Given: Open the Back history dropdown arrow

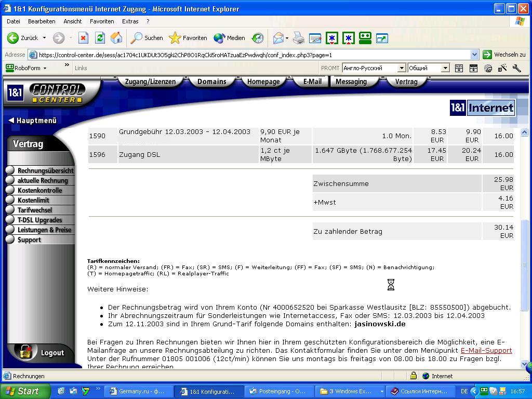Looking at the screenshot, I should coord(45,38).
